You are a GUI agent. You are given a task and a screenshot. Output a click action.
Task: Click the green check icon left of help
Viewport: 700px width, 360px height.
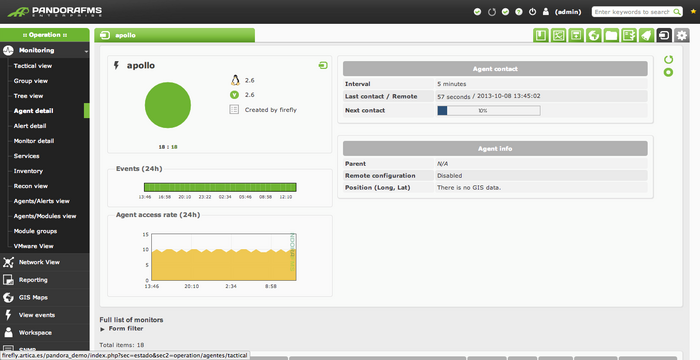tap(505, 12)
